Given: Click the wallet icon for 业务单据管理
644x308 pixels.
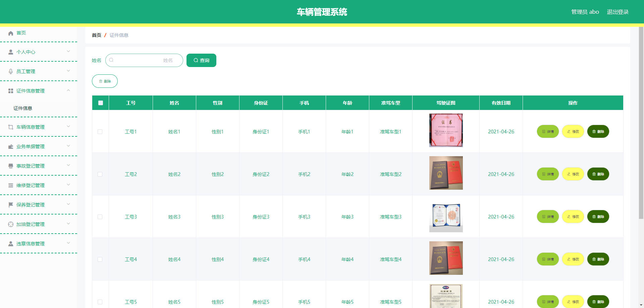Looking at the screenshot, I should point(11,146).
